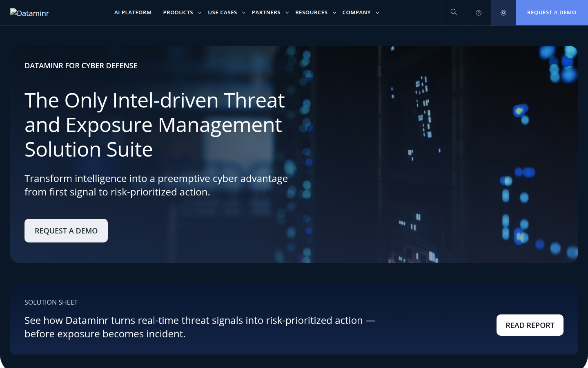The image size is (588, 368).
Task: Expand the Products dropdown chevron
Action: [x=200, y=13]
